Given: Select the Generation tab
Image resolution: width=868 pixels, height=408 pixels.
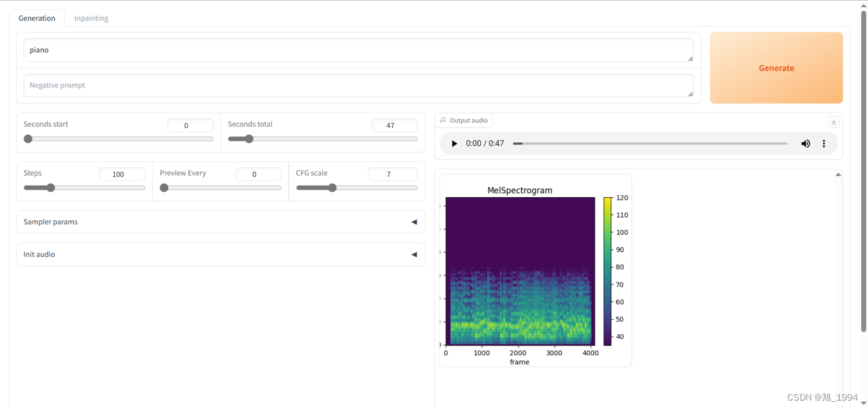Looking at the screenshot, I should (37, 18).
